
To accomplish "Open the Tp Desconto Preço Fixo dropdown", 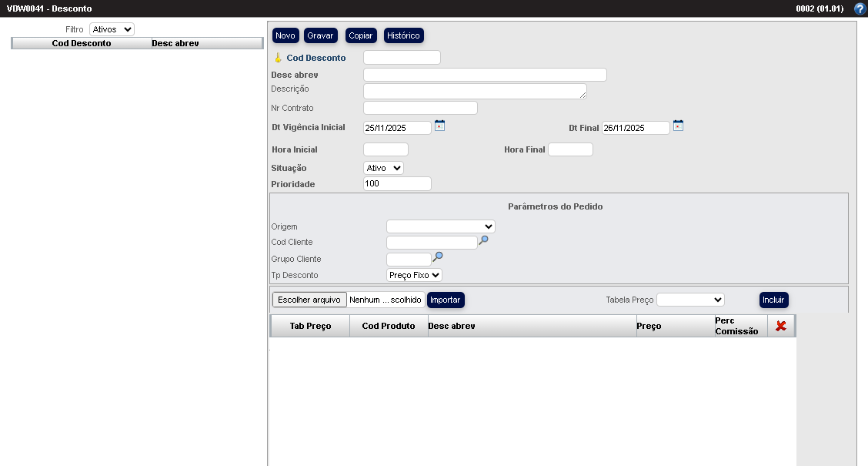I will point(414,275).
